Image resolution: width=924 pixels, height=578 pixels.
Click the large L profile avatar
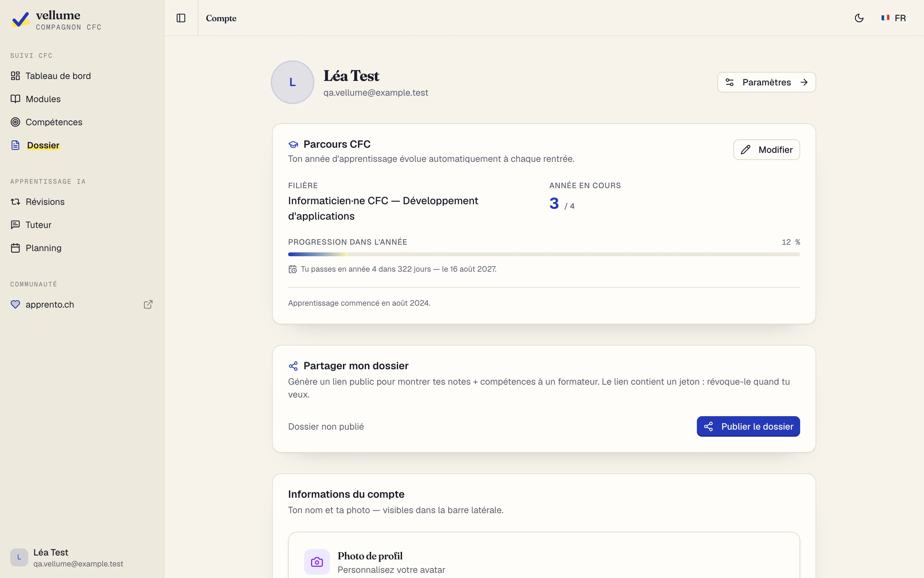293,82
